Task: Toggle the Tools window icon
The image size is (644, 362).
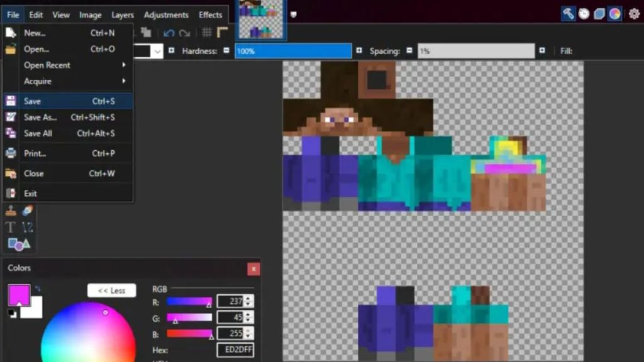Action: pos(569,14)
